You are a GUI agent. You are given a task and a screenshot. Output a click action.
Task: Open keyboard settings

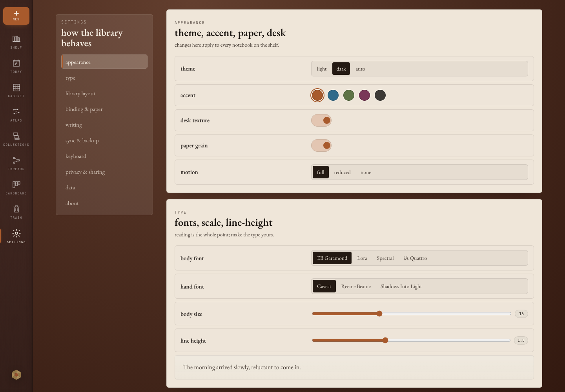tap(104, 156)
